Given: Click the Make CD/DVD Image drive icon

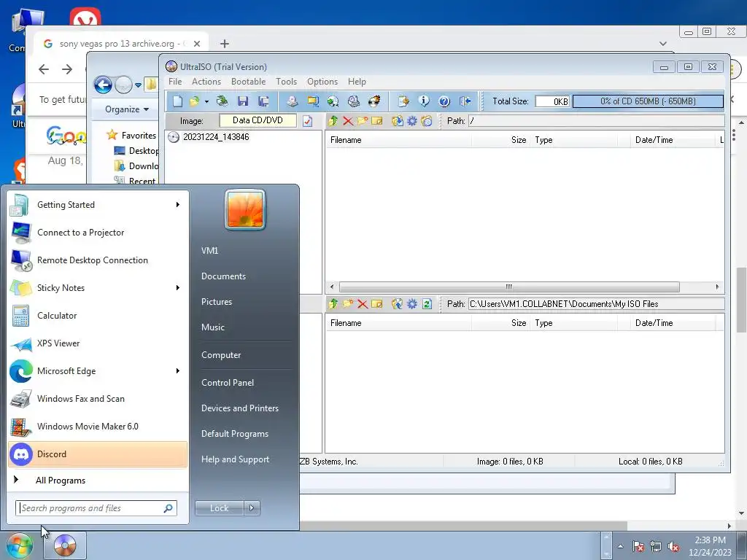Looking at the screenshot, I should click(292, 101).
